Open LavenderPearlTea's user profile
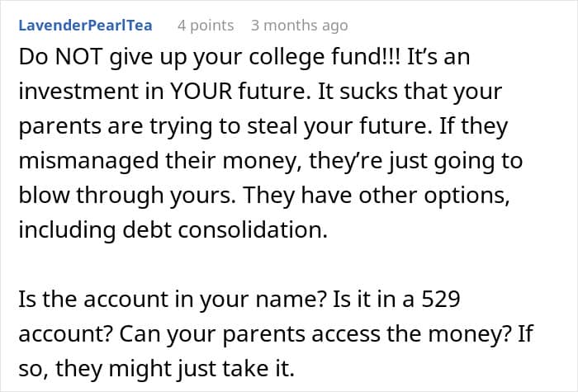This screenshot has width=578, height=392. pyautogui.click(x=85, y=26)
